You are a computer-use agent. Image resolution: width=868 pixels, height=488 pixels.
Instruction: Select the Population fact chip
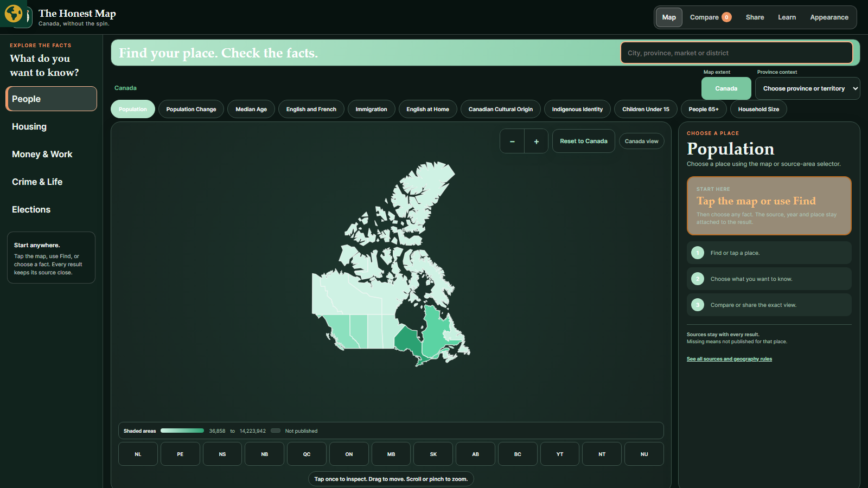(x=133, y=109)
